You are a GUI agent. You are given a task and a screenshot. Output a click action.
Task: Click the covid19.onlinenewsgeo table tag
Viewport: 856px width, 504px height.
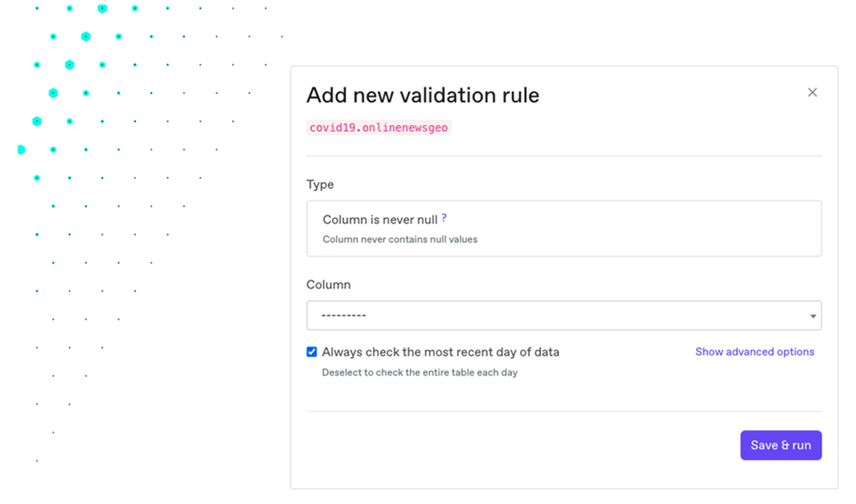379,128
